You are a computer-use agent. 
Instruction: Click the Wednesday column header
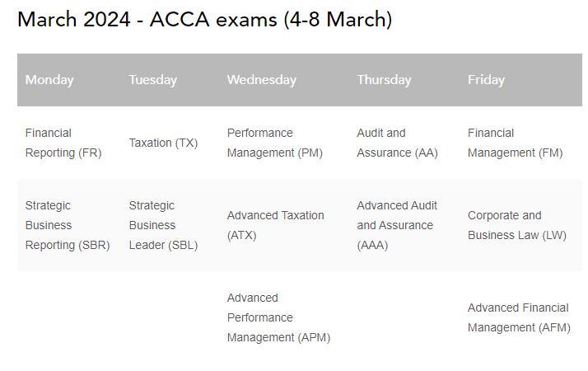pos(261,80)
